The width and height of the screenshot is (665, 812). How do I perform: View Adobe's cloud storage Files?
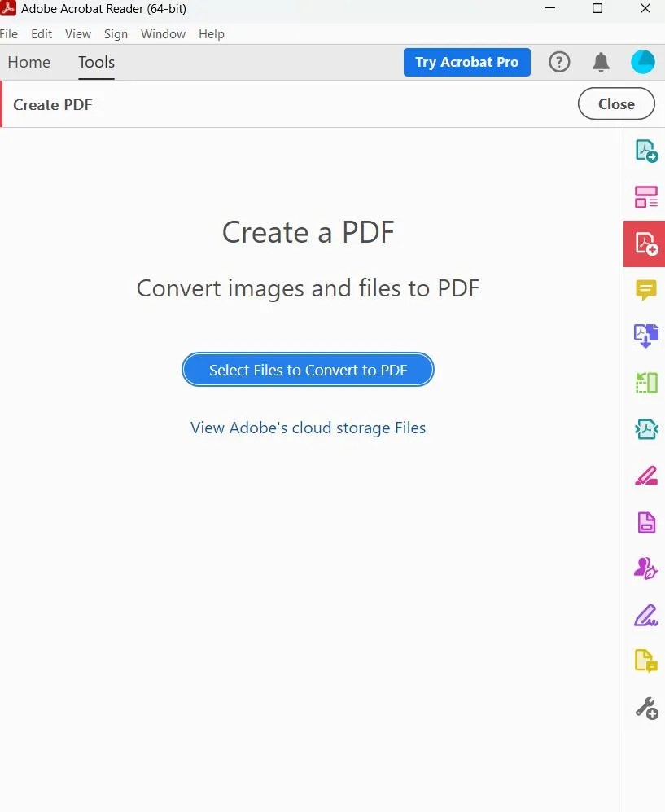(x=308, y=428)
